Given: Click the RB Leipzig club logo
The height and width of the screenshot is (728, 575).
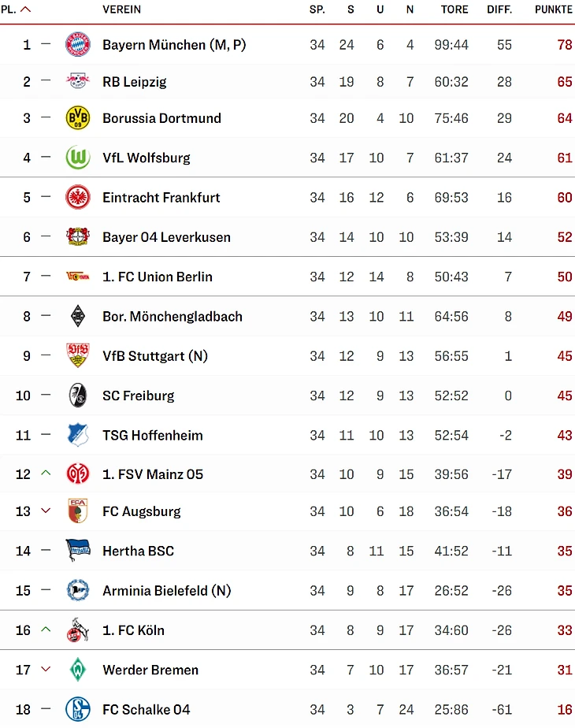Looking at the screenshot, I should click(78, 81).
